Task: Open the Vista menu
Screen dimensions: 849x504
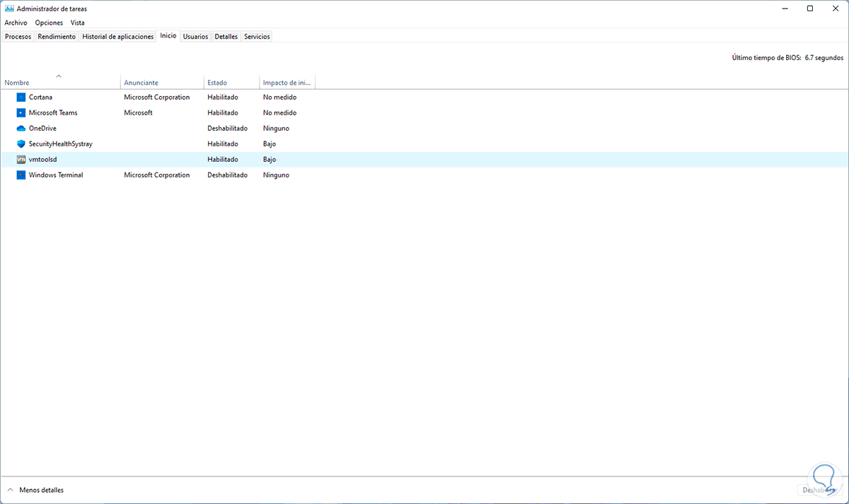Action: (x=77, y=23)
